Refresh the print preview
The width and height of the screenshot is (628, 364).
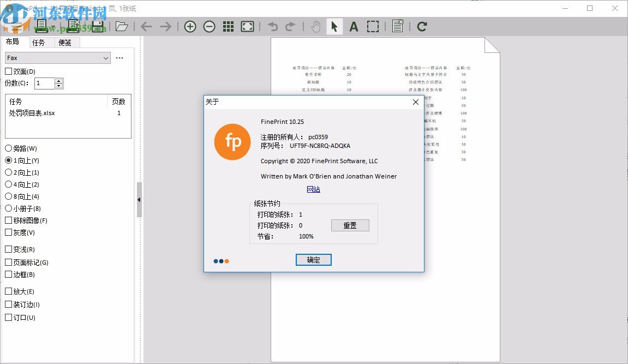[x=421, y=26]
